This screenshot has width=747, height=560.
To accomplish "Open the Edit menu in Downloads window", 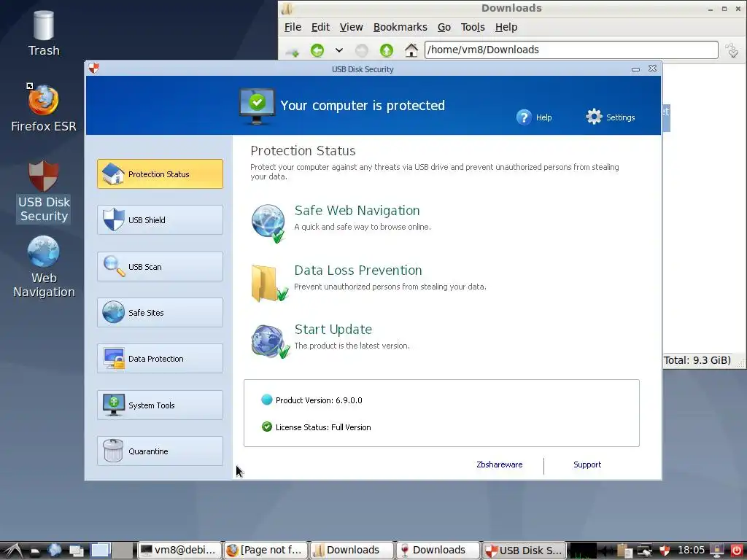I will point(320,27).
